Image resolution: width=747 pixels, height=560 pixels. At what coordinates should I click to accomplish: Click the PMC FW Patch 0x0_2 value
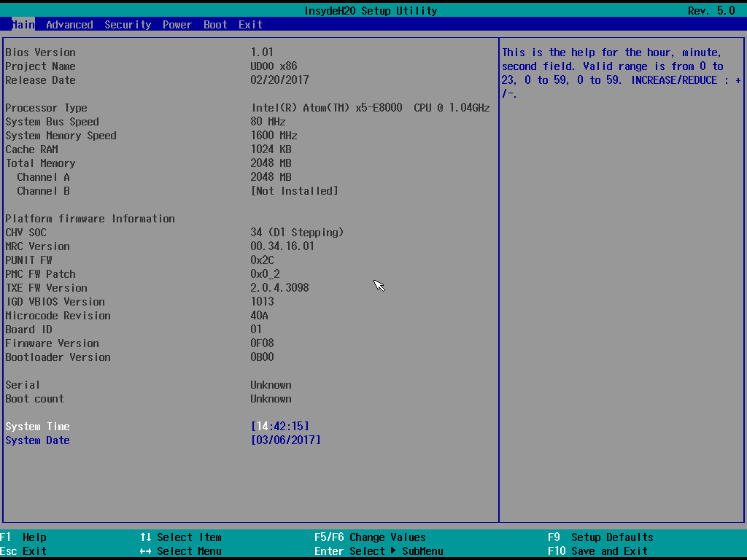click(266, 274)
